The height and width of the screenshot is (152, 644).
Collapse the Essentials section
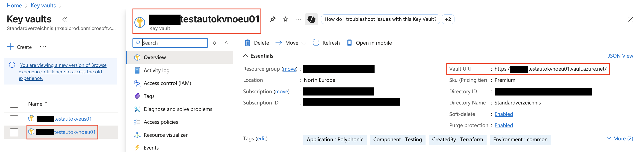coord(245,56)
